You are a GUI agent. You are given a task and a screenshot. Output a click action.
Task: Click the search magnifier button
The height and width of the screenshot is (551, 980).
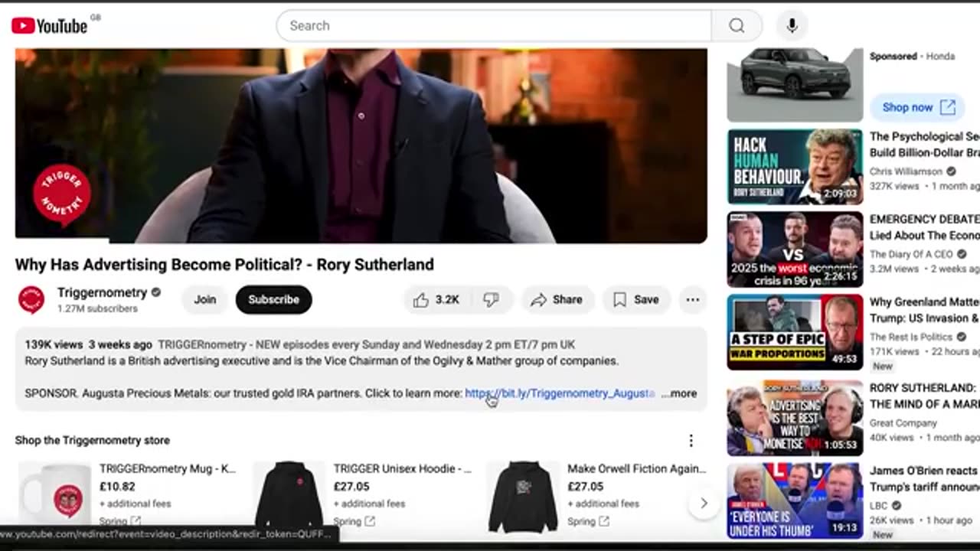pos(737,26)
